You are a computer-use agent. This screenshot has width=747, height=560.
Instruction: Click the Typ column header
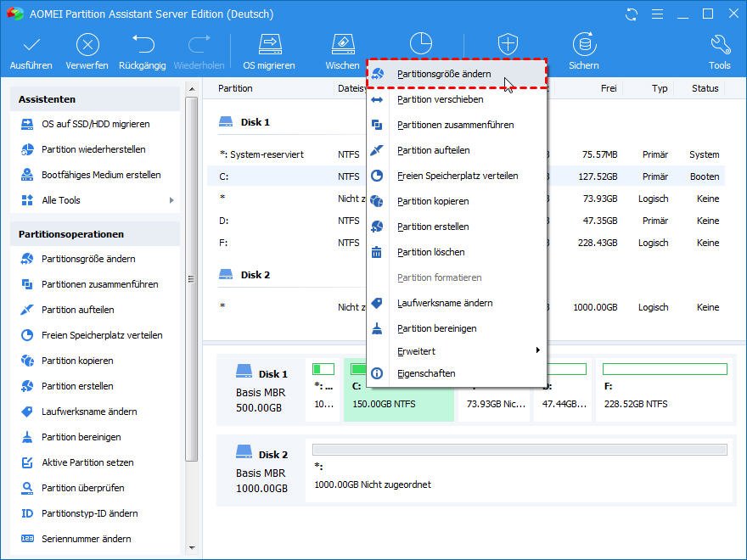[660, 88]
